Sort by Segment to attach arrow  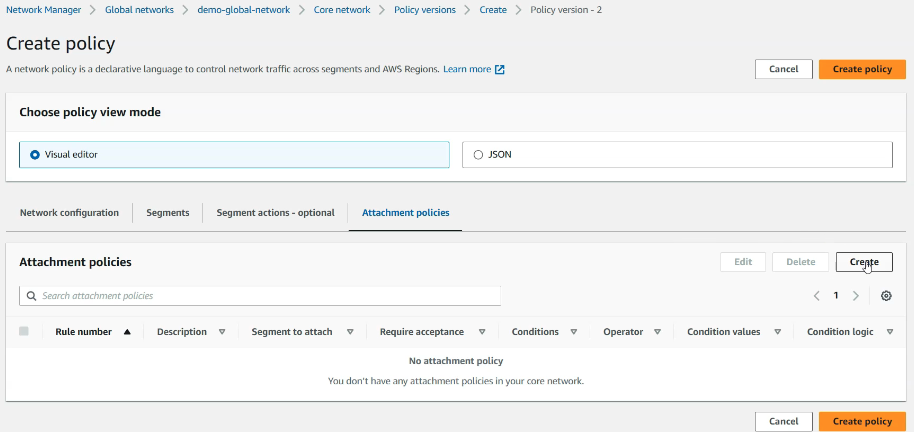coord(353,332)
